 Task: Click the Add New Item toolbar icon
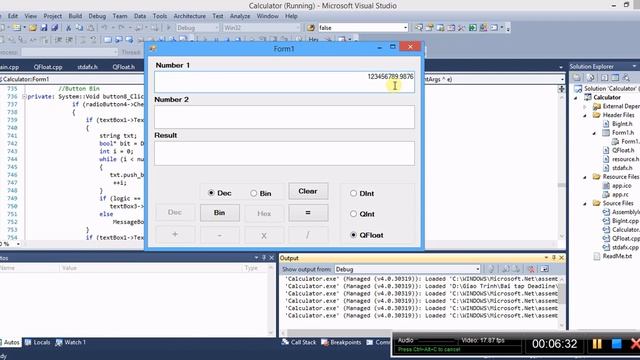pos(17,28)
